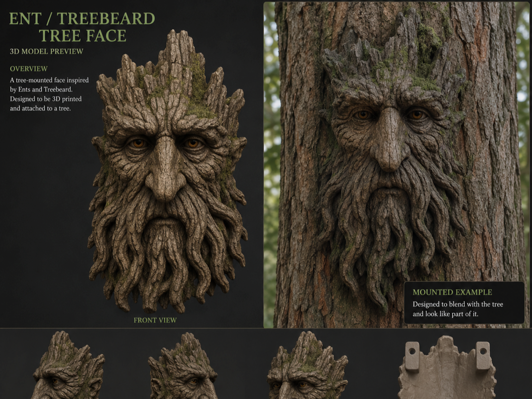Viewport: 532px width, 399px height.
Task: Select the second tree face angle thumbnail
Action: pos(183,366)
